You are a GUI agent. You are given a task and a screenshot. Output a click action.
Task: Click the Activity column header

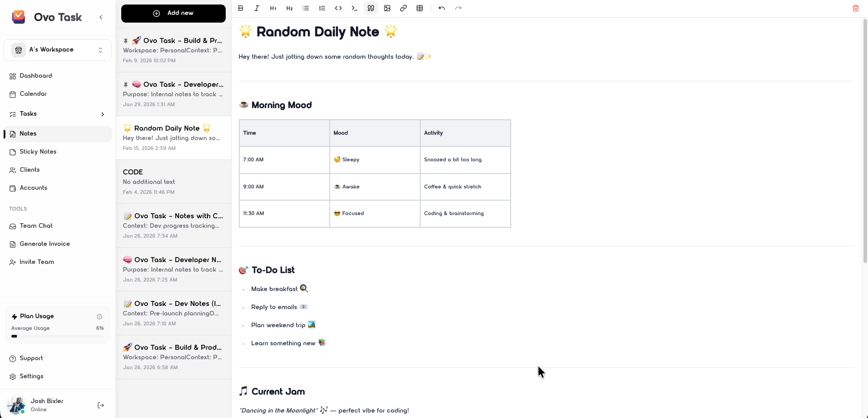(465, 133)
